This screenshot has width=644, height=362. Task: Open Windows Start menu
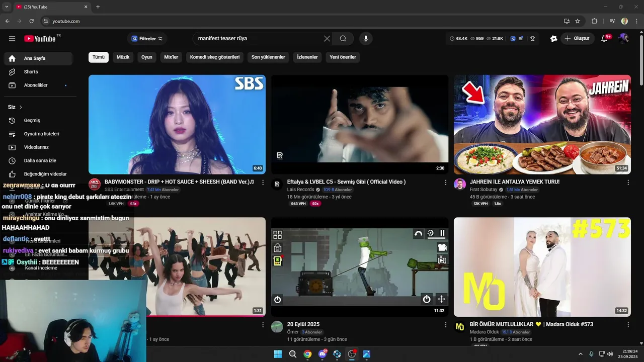click(x=278, y=354)
